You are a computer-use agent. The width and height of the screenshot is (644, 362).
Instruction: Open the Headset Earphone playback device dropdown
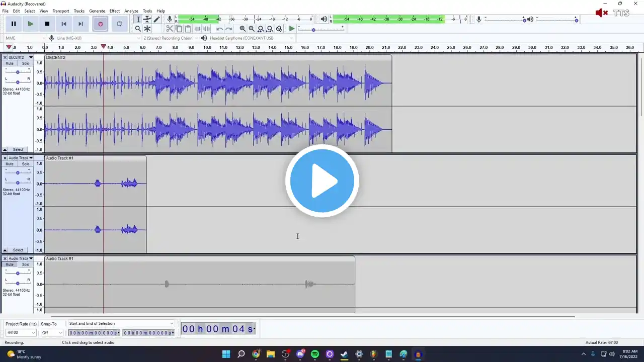click(x=252, y=38)
